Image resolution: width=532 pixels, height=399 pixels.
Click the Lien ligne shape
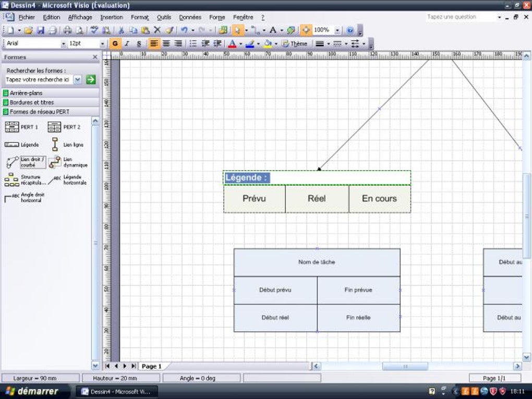[55, 144]
